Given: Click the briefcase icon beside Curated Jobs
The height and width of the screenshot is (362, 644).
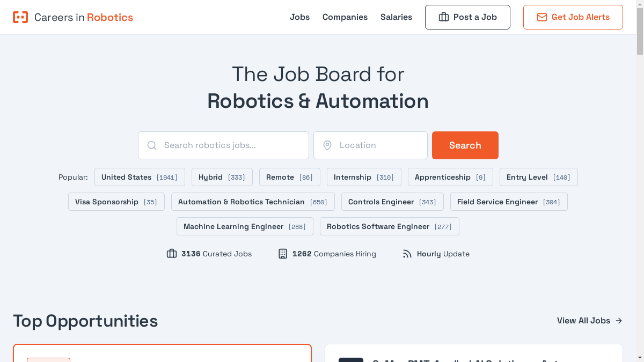Looking at the screenshot, I should tap(172, 254).
